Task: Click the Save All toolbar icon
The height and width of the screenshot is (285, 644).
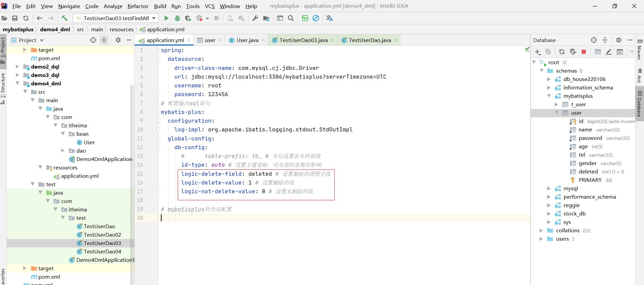Action: 15,18
